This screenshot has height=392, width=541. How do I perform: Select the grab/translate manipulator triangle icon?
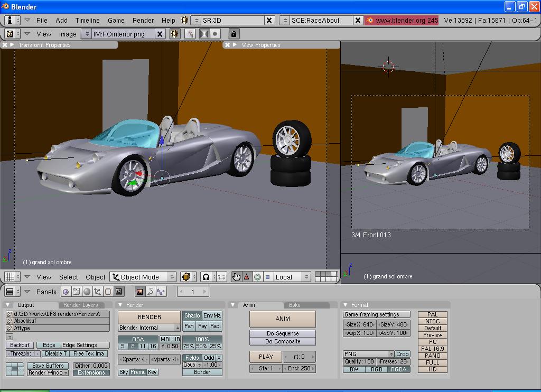coord(246,277)
